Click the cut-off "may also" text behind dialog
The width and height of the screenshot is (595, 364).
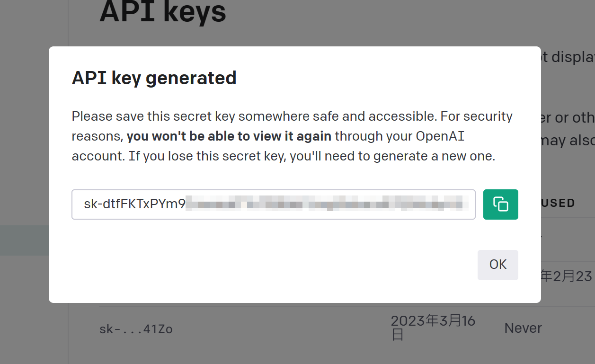point(568,140)
